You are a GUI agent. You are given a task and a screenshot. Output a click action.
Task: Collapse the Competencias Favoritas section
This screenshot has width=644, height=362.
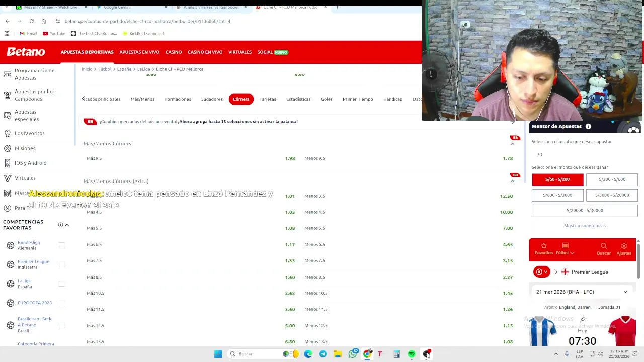coord(67,225)
